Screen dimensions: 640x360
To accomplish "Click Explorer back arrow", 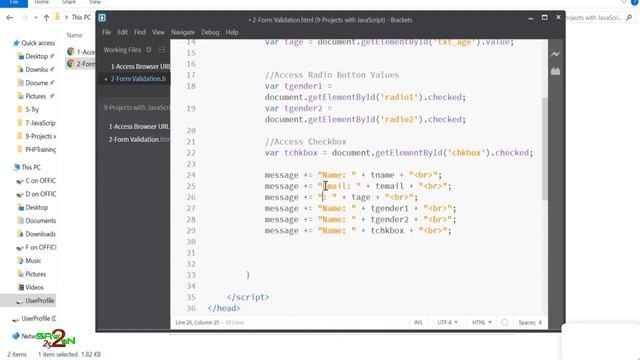I will coord(10,18).
